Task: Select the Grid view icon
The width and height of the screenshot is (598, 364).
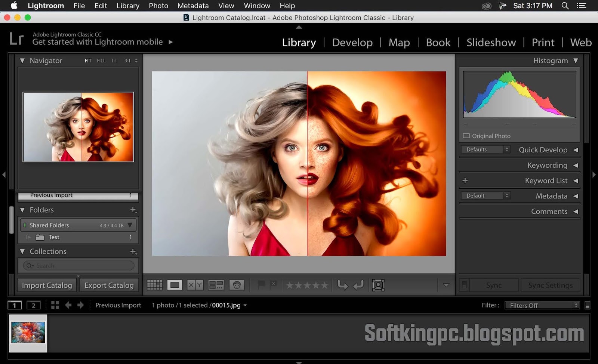Action: [x=154, y=285]
